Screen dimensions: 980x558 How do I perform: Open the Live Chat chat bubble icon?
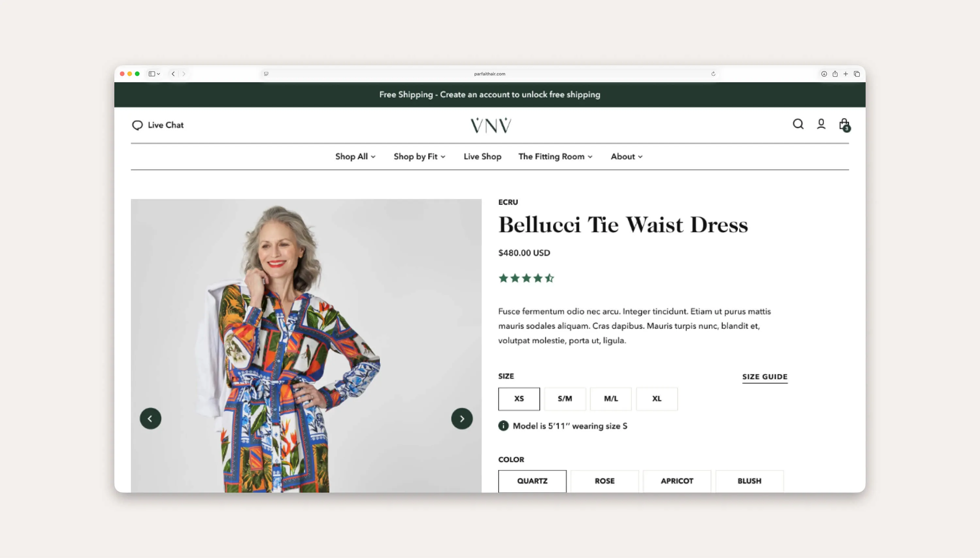pos(138,125)
